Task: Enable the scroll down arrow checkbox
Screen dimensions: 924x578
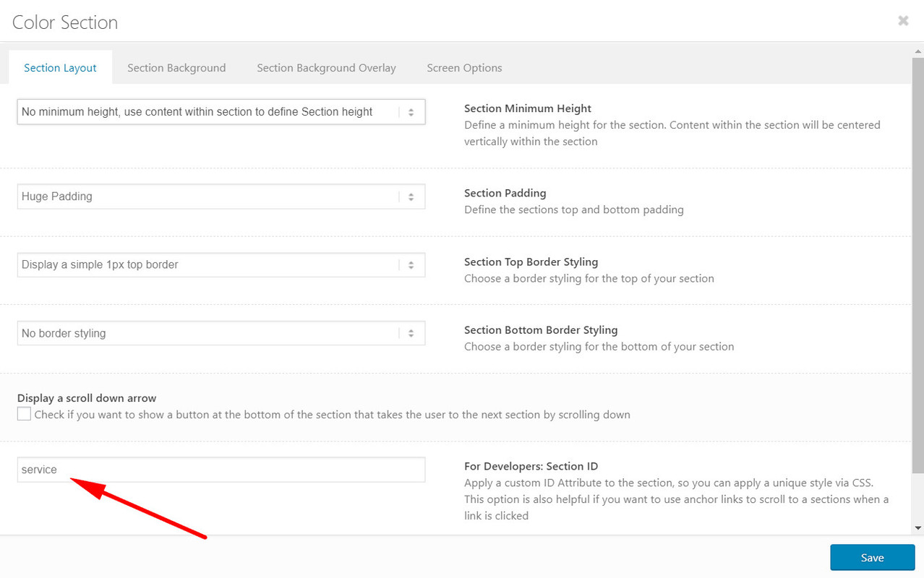Action: click(x=25, y=414)
